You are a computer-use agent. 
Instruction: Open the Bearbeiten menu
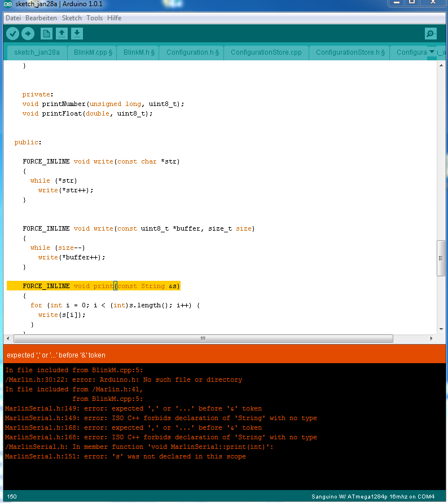click(x=41, y=18)
